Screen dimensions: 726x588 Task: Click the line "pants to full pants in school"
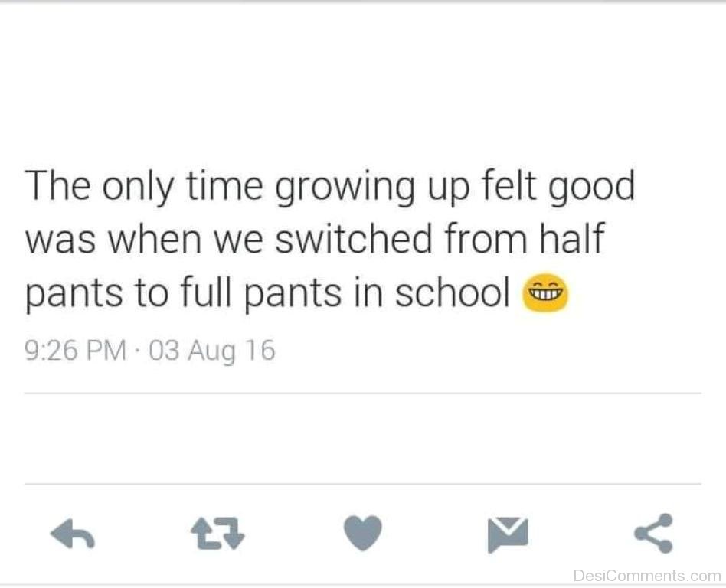click(267, 292)
